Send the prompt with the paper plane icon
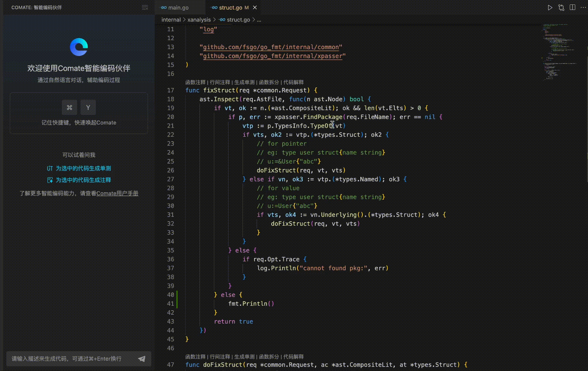 point(142,359)
